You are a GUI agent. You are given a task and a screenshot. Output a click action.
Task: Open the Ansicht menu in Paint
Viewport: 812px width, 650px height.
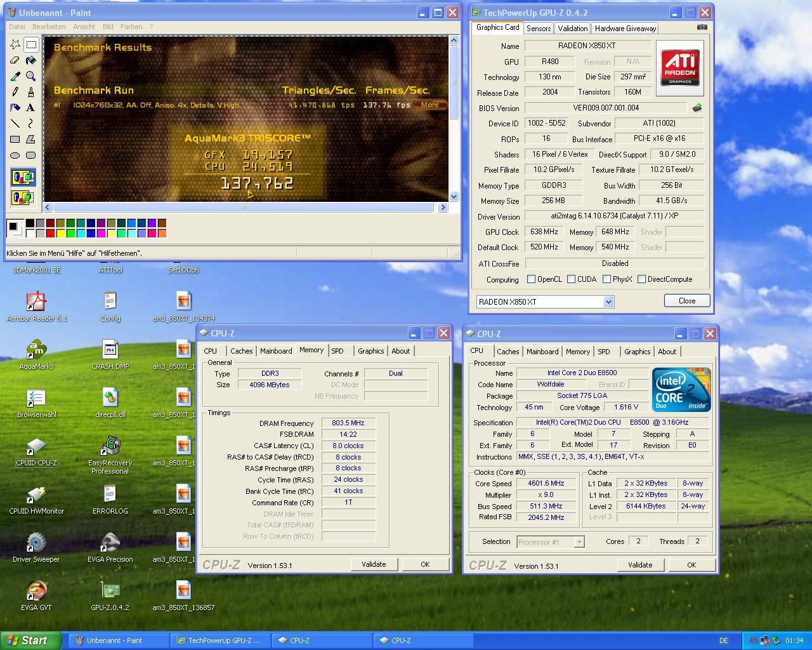coord(84,27)
